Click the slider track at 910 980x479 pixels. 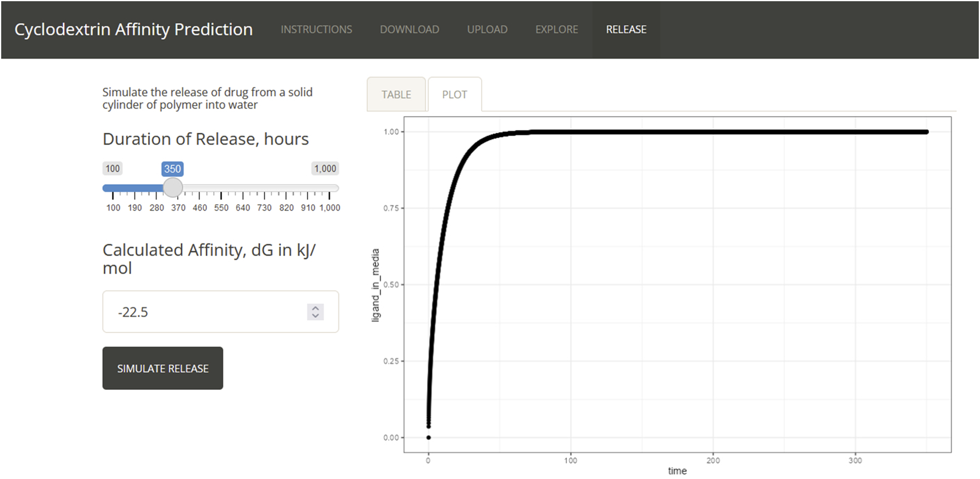[x=308, y=189]
